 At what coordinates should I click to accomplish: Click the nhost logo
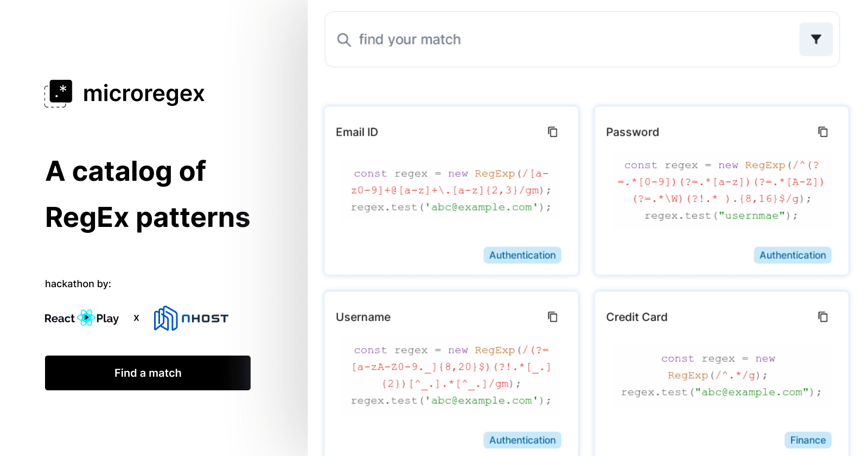click(191, 318)
